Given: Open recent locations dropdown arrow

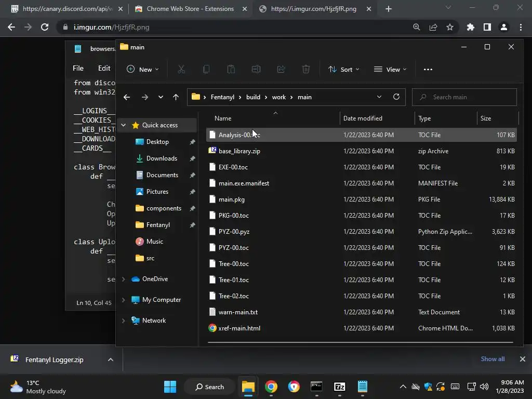Looking at the screenshot, I should 161,97.
